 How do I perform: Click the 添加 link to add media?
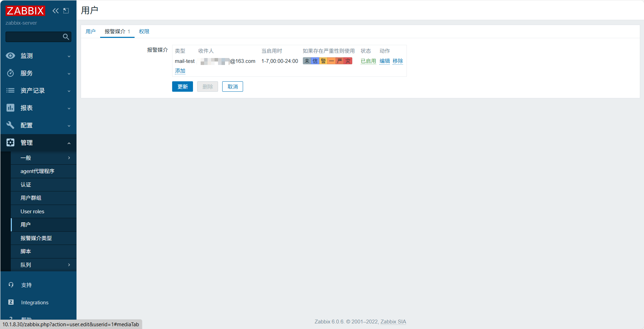[x=180, y=71]
